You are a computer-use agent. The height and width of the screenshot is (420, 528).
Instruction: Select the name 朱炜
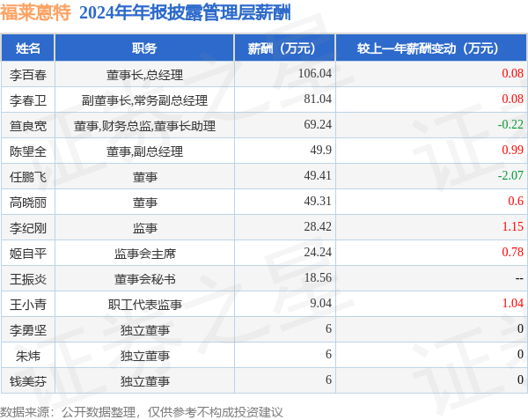[28, 356]
